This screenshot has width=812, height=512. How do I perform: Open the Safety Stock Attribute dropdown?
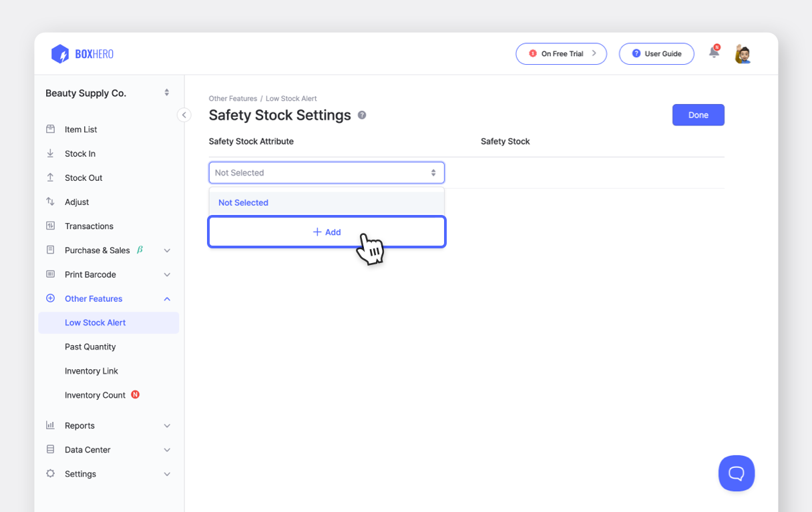326,172
